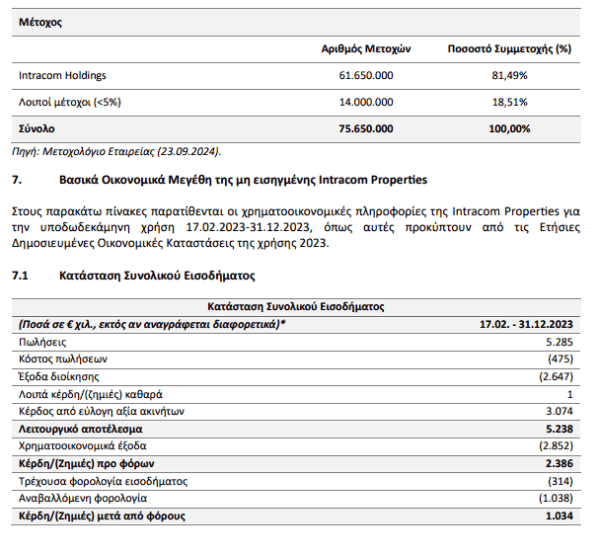
Task: Click the table title 'Κατάσταση Συνολικού Εισοδήματος'
Action: tap(296, 306)
